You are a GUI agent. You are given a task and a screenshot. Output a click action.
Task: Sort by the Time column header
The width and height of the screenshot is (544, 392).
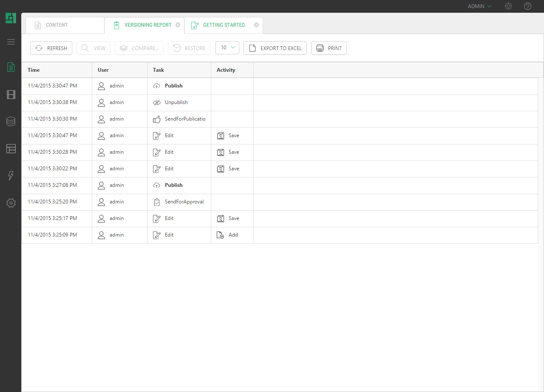(x=34, y=70)
